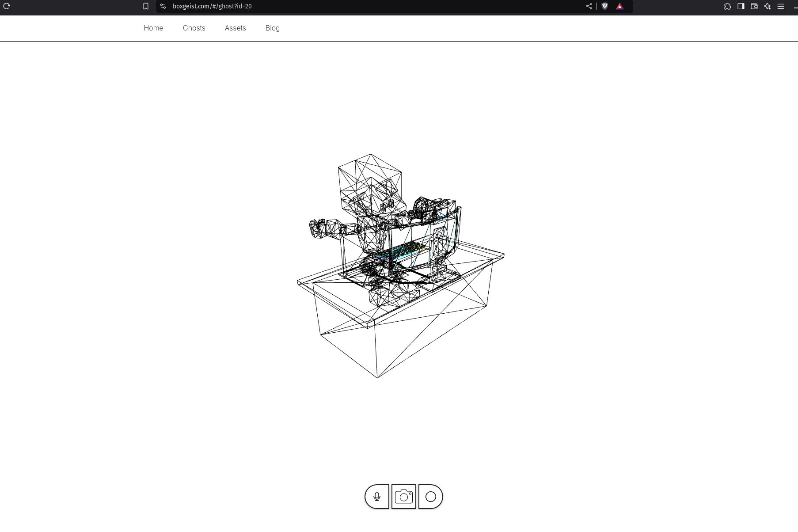Navigate to the Assets page

(x=235, y=28)
